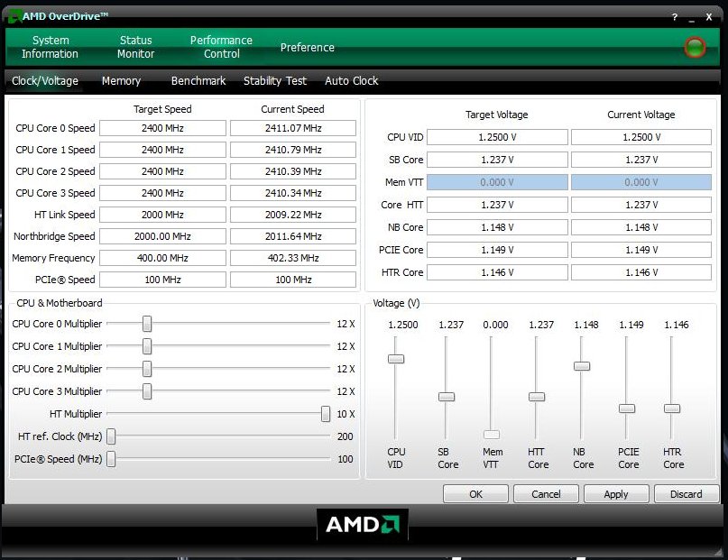Click the CPU Core 1 Multiplier slider handle
The width and height of the screenshot is (728, 560).
[x=147, y=346]
